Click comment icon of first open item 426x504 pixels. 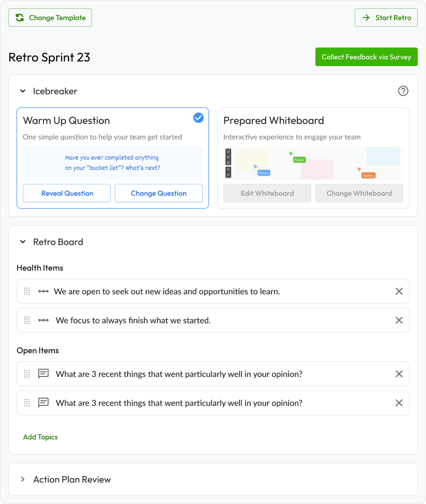tap(44, 374)
